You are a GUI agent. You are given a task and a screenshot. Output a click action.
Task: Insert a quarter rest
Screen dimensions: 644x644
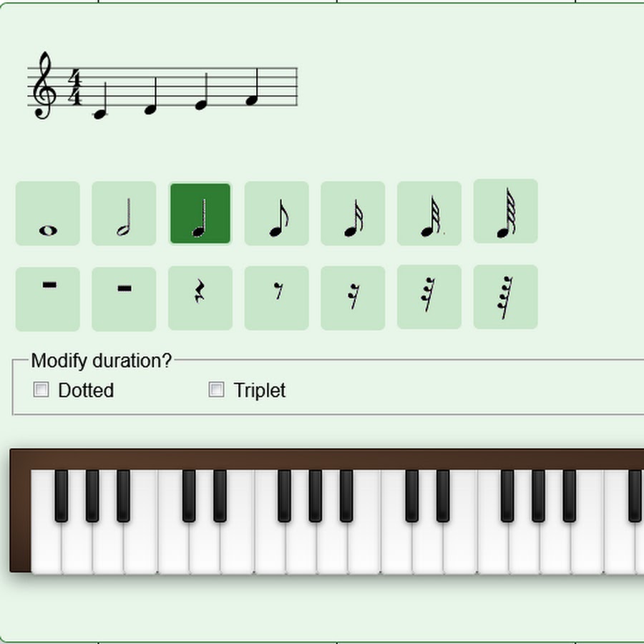[x=200, y=298]
